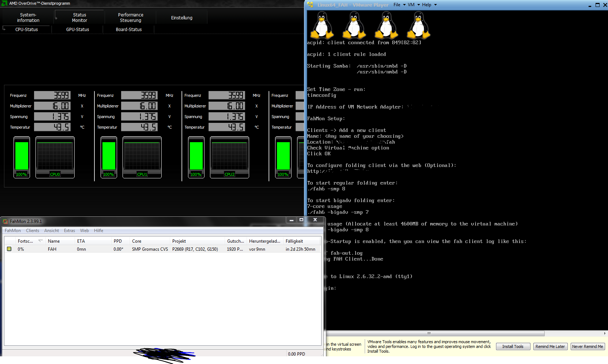Screen dimensions: 608x364
Task: Sort clients by the Heruntergelad... column header
Action: tap(265, 241)
